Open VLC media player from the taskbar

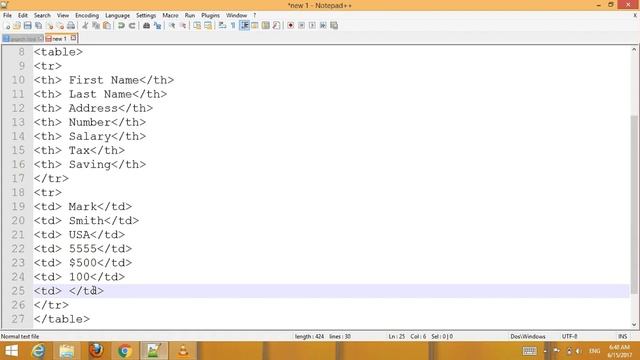pyautogui.click(x=183, y=351)
